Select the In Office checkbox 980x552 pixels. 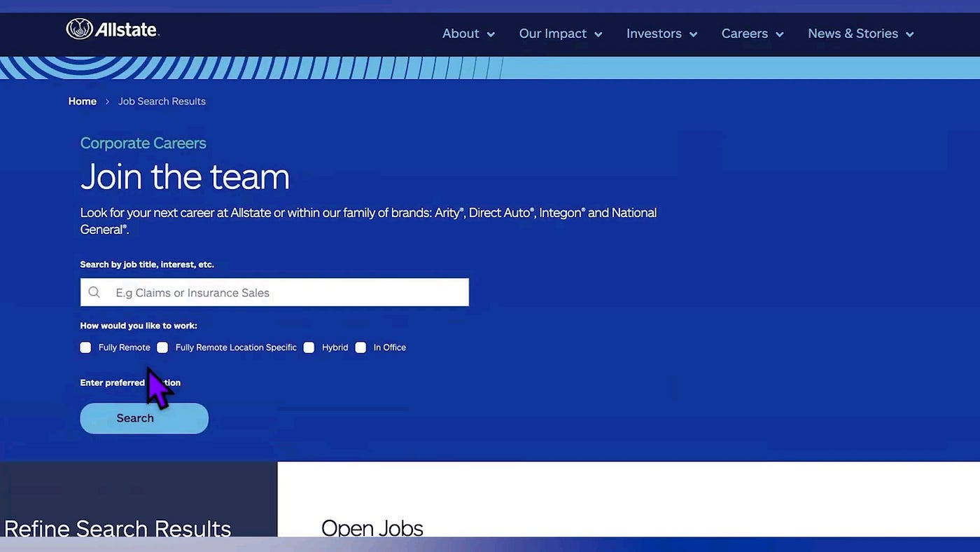pos(360,347)
